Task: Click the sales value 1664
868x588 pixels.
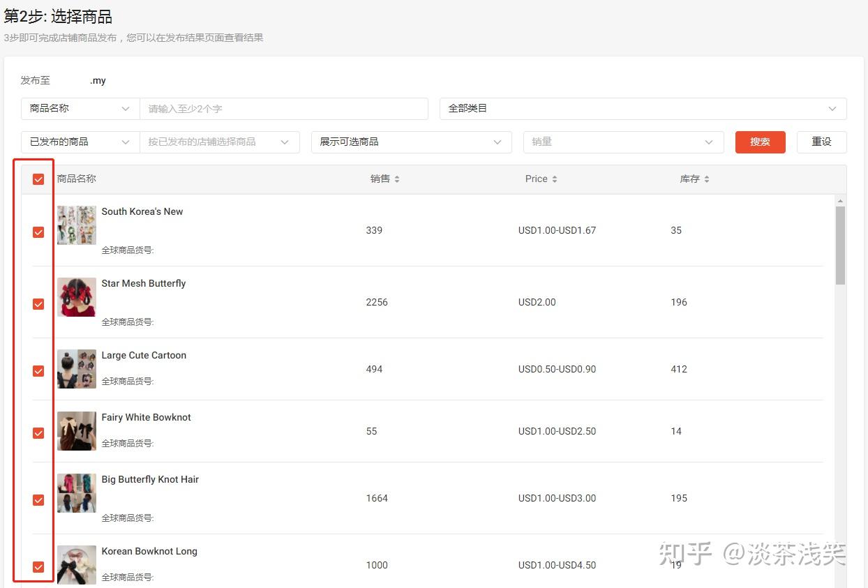Action: coord(377,499)
